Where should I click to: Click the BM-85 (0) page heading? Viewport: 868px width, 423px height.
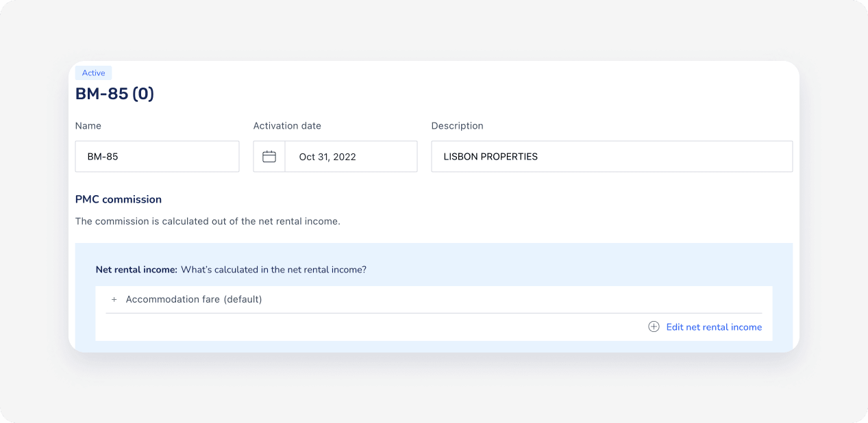(x=114, y=94)
